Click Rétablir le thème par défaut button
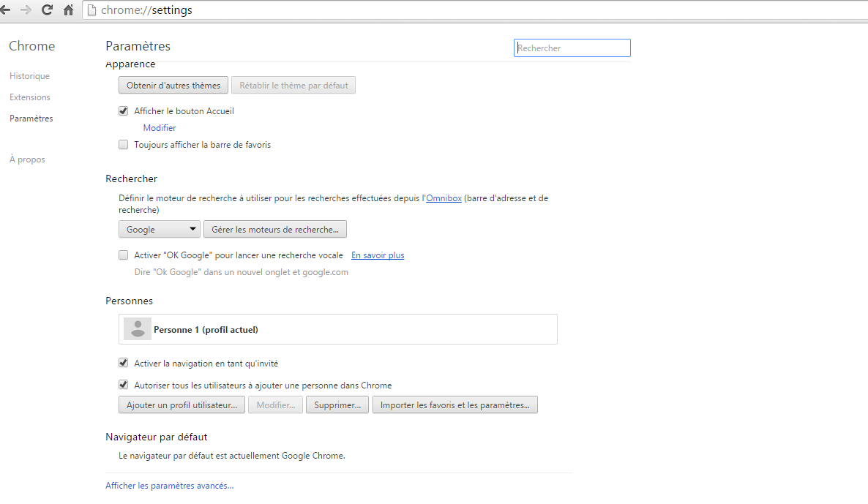The width and height of the screenshot is (868, 504). pos(293,85)
